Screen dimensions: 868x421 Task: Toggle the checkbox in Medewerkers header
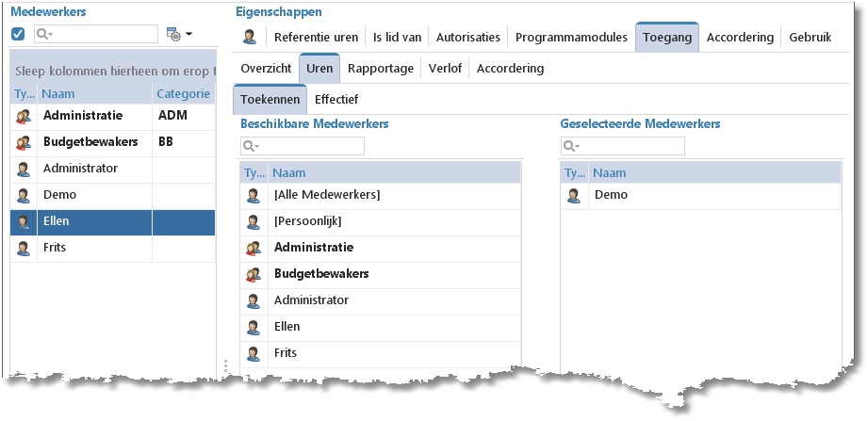click(18, 34)
